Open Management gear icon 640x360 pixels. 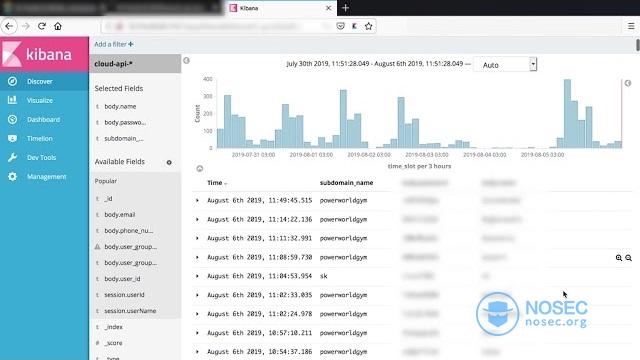click(12, 176)
